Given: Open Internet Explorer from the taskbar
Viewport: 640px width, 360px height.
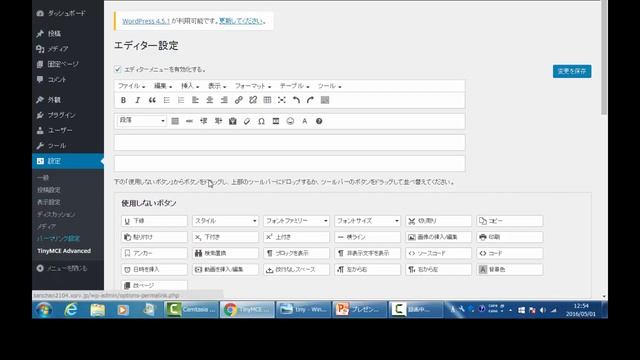Looking at the screenshot, I should tap(71, 310).
